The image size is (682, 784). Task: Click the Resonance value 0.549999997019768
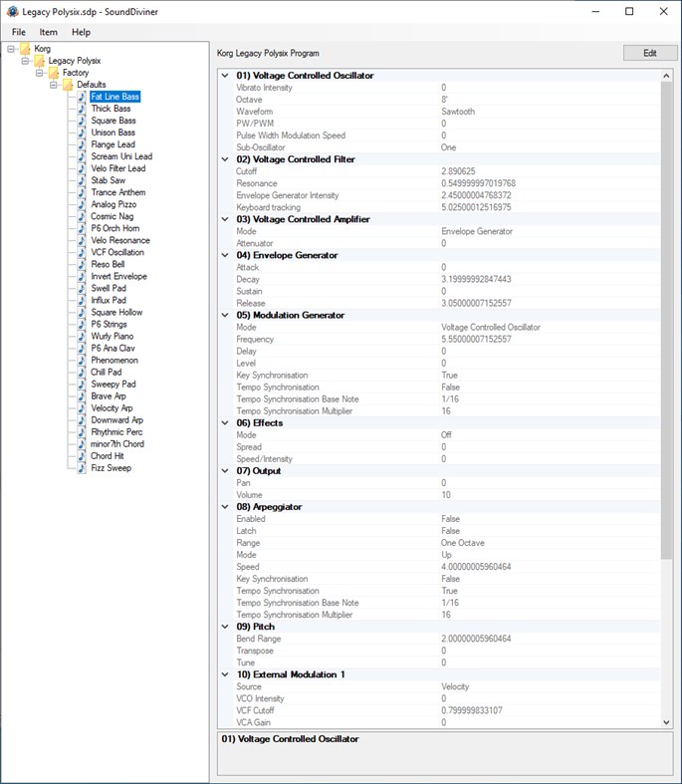478,183
